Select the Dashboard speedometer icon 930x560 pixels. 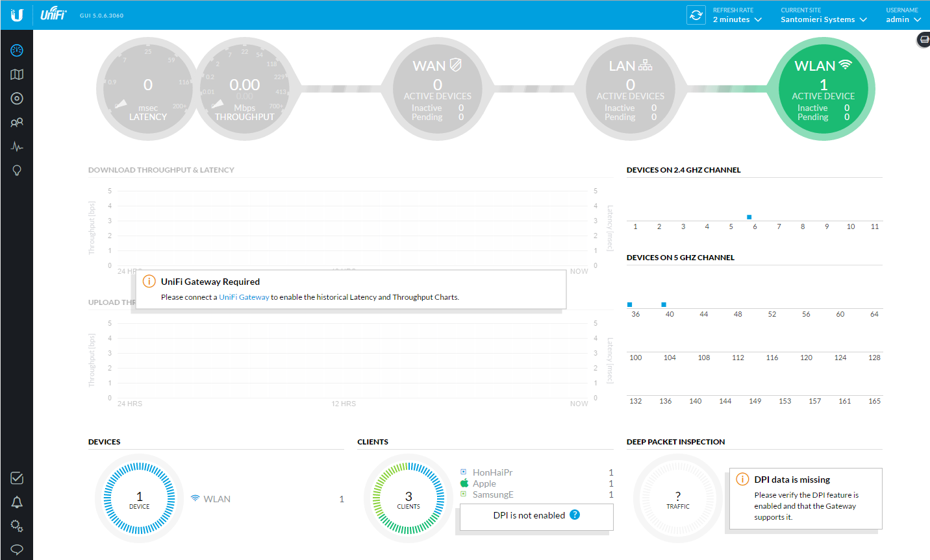[x=16, y=50]
